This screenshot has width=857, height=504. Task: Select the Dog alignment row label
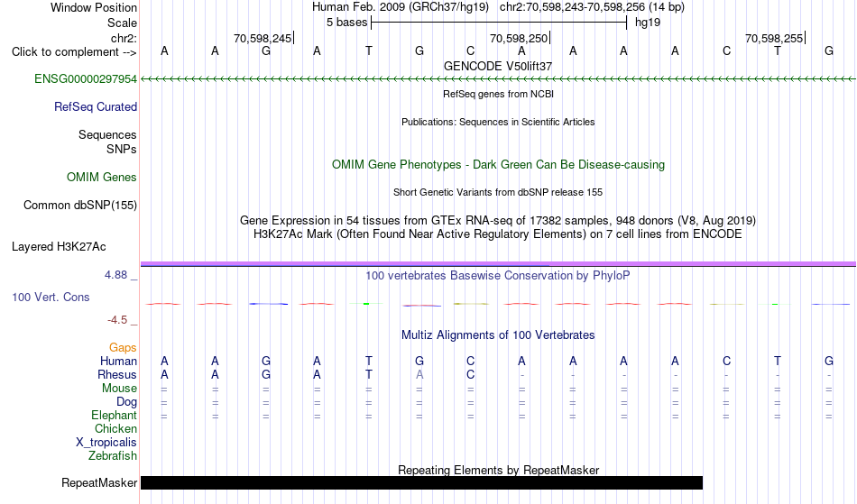[126, 402]
